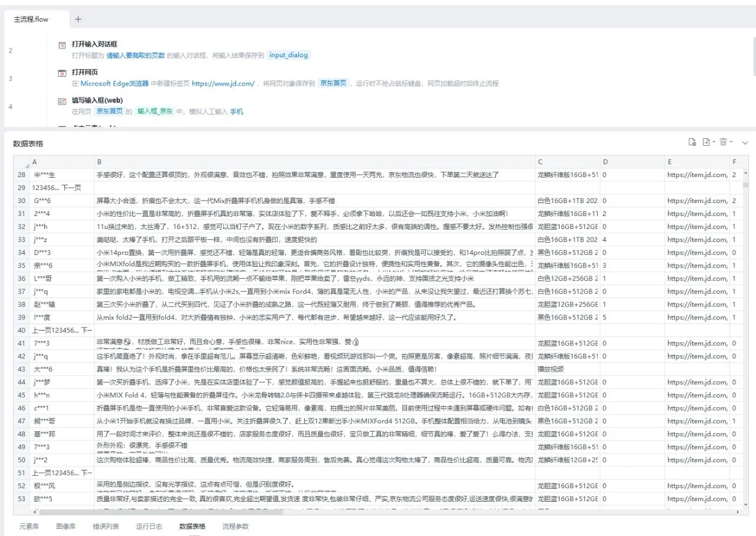Select column E header
Screen dimensions: 756x536
pyautogui.click(x=698, y=162)
